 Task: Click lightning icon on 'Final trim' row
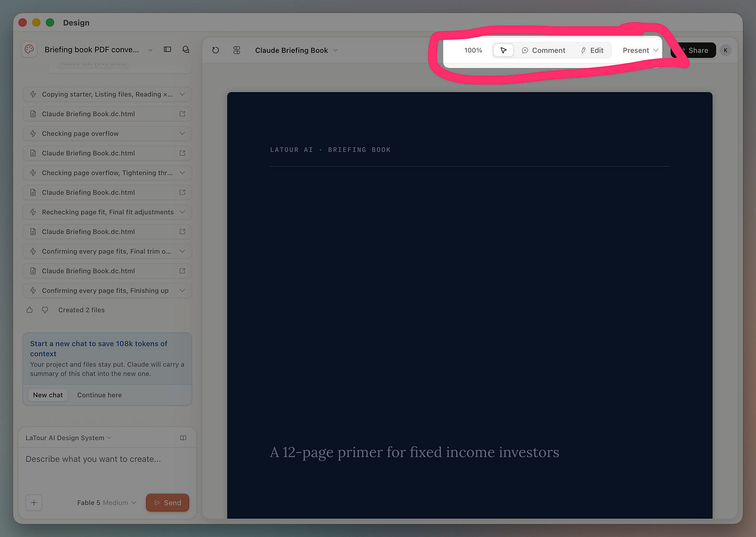(x=33, y=251)
